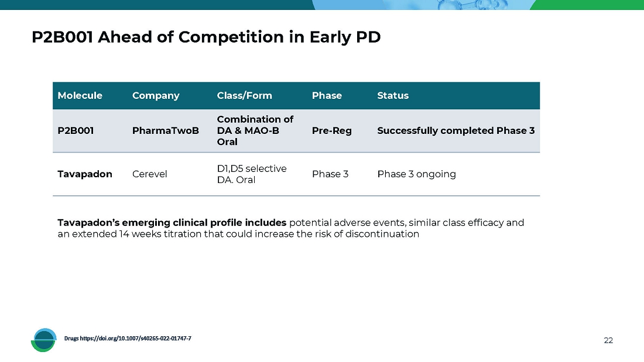Select the P2B001 molecule cell

(76, 130)
